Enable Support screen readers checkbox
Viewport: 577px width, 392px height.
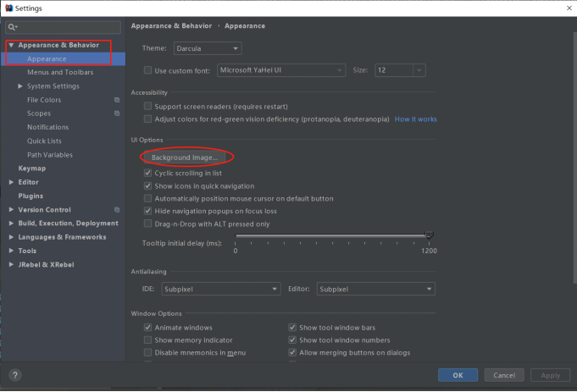(x=147, y=107)
